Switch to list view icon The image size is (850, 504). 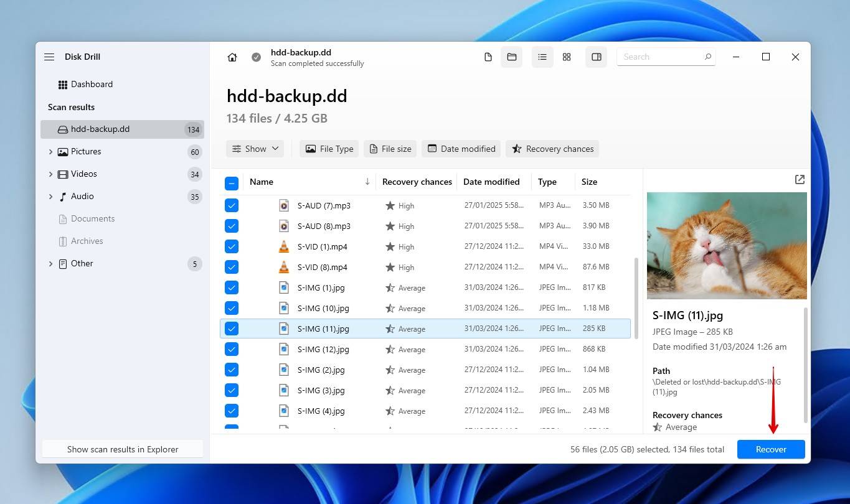(x=542, y=57)
